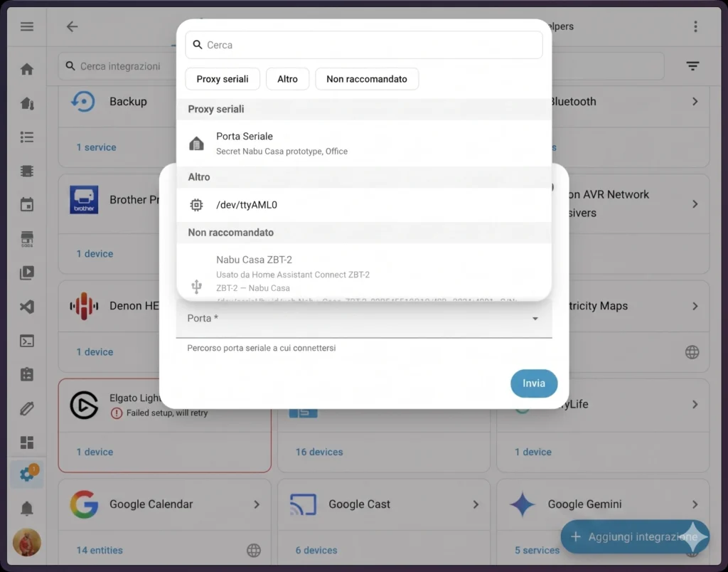The height and width of the screenshot is (572, 728).
Task: Open the paperclip icon in sidebar
Action: tap(27, 408)
